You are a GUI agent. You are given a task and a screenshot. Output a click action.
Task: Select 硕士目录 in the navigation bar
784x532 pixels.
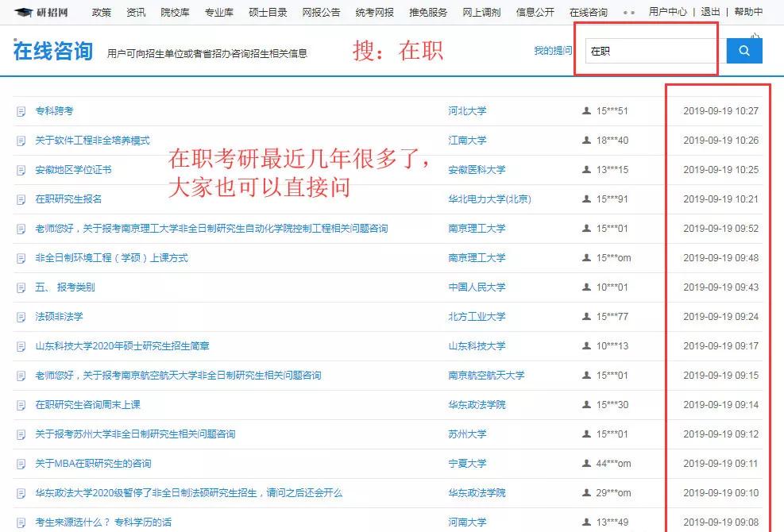[268, 12]
